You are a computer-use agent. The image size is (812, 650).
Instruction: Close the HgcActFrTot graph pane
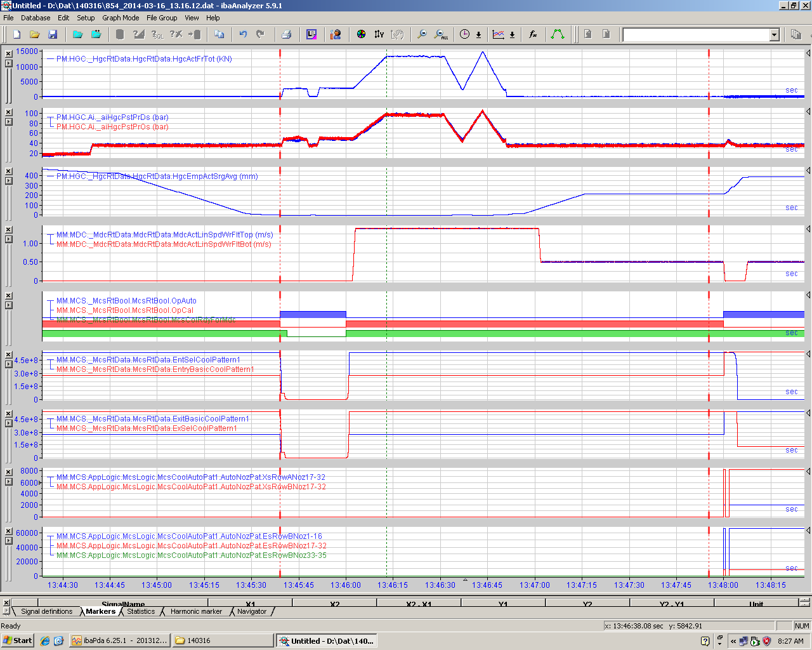pyautogui.click(x=8, y=54)
